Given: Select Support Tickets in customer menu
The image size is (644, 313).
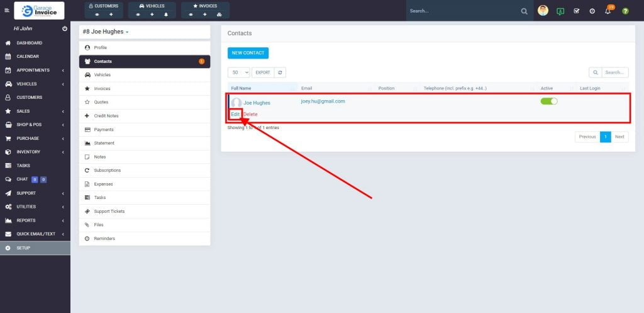Looking at the screenshot, I should 109,211.
